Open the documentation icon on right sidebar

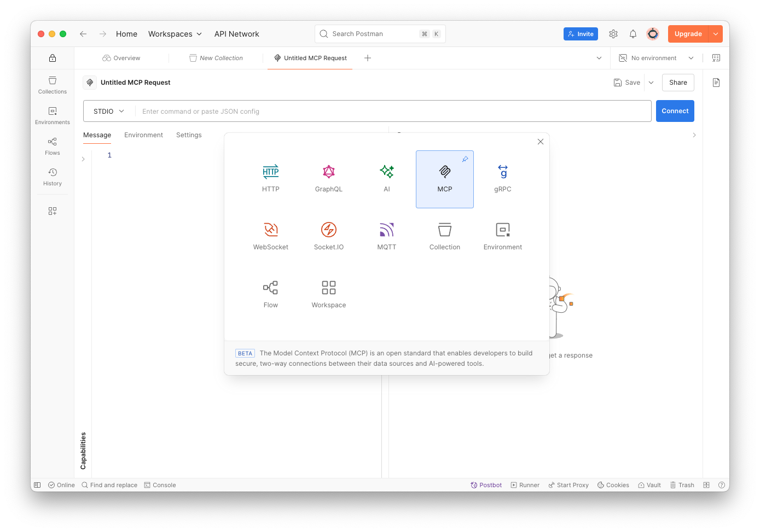(x=716, y=83)
